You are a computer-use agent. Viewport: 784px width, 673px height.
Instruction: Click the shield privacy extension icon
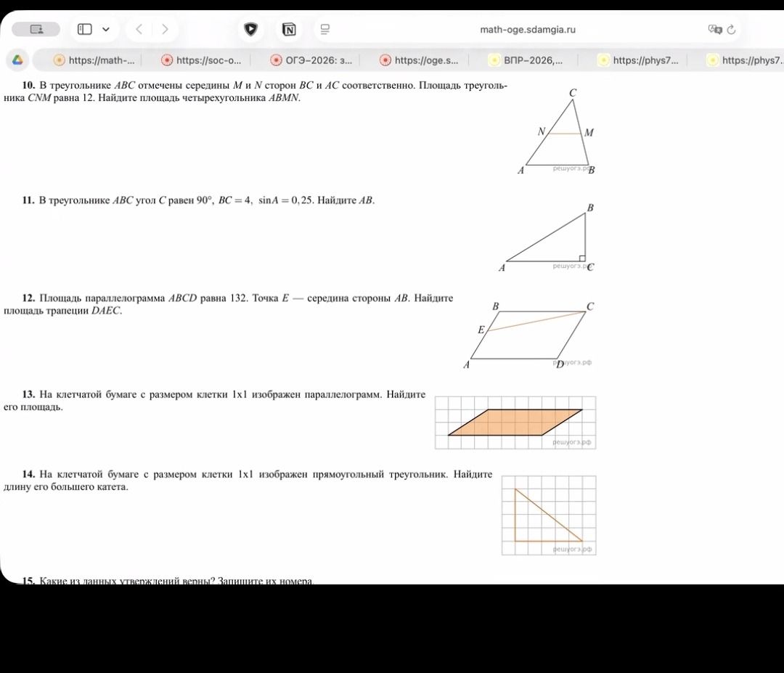[250, 29]
